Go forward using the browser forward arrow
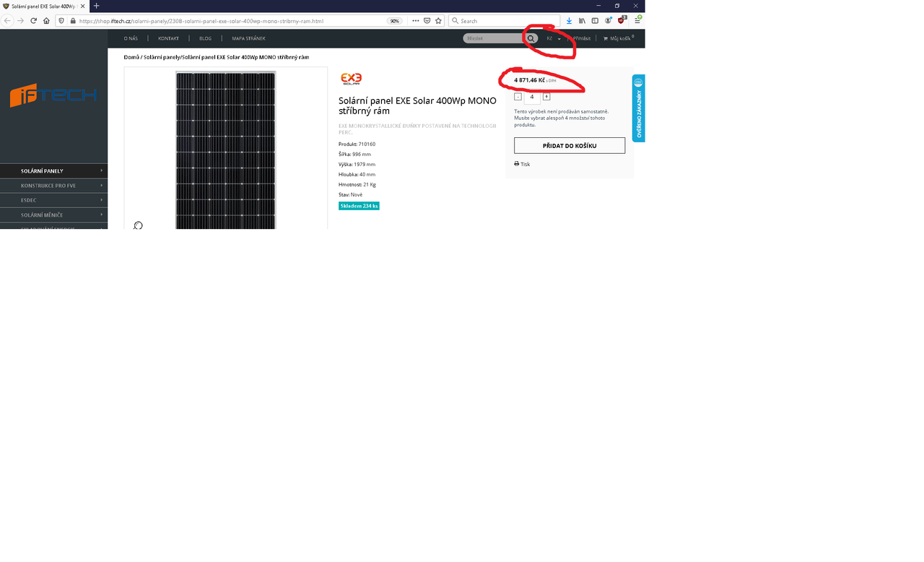 pos(21,21)
